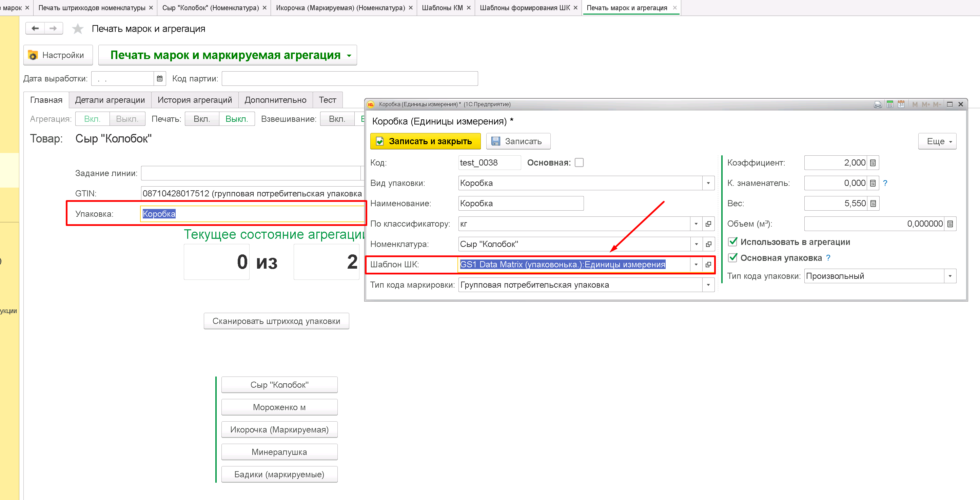Screen dimensions: 980x500
Task: Open По классификатору linked item
Action: click(708, 224)
